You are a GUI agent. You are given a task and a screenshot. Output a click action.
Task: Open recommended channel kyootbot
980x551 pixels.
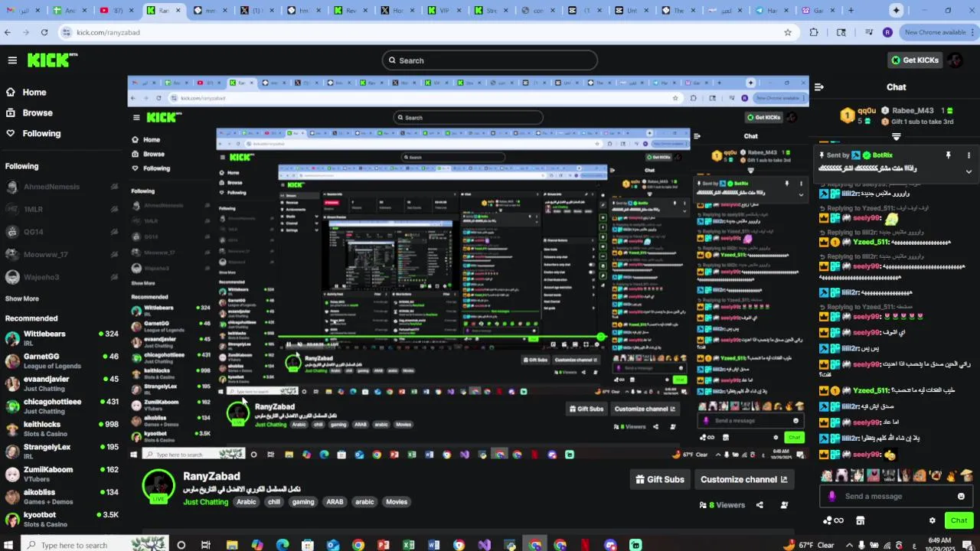60,519
